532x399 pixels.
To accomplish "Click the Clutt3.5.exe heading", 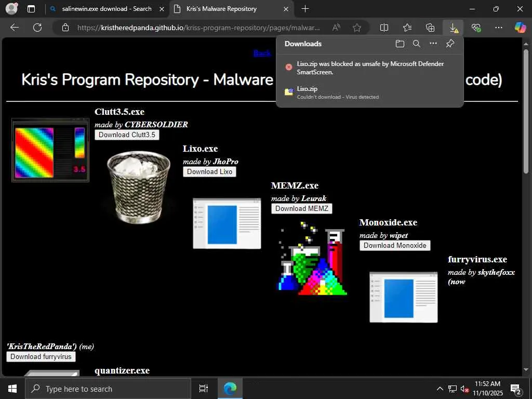I will 119,112.
